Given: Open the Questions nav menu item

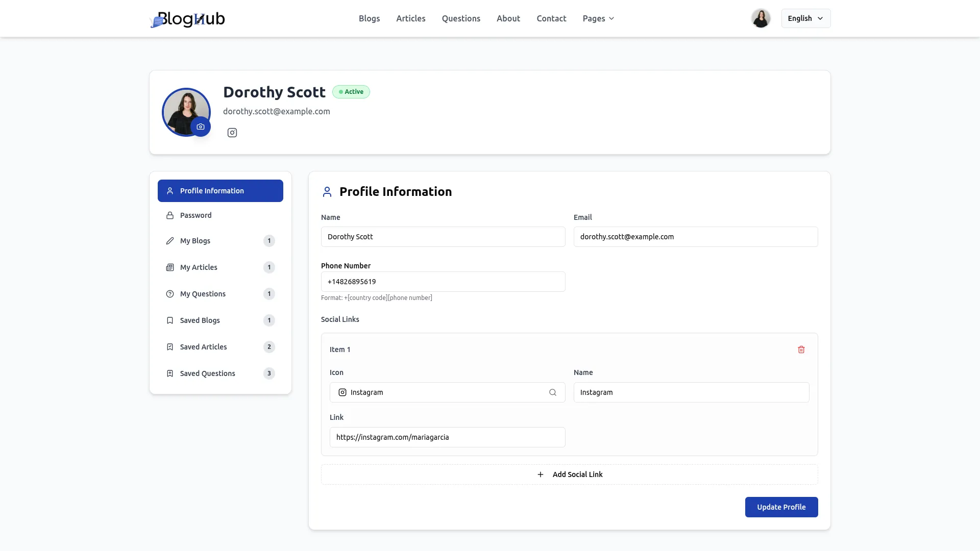Looking at the screenshot, I should click(x=460, y=18).
